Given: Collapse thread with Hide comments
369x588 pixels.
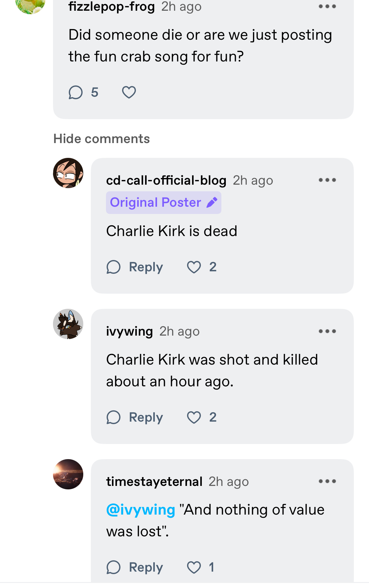Looking at the screenshot, I should tap(102, 139).
